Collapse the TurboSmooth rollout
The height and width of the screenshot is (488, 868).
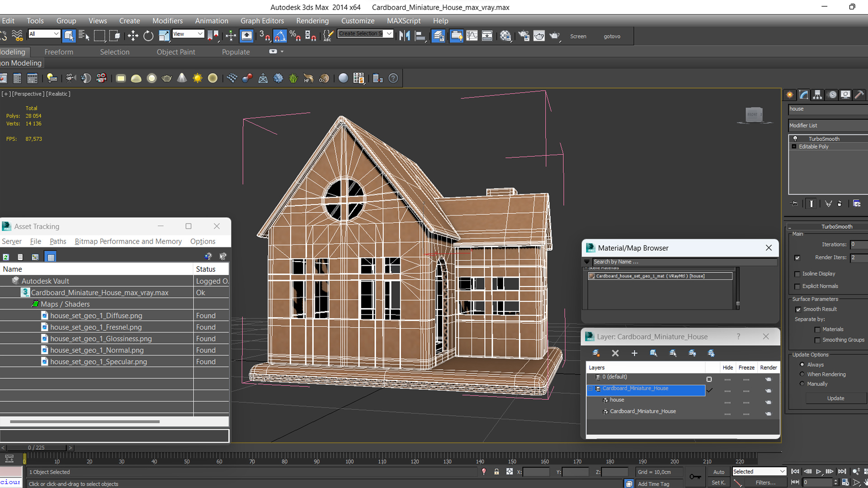point(789,227)
